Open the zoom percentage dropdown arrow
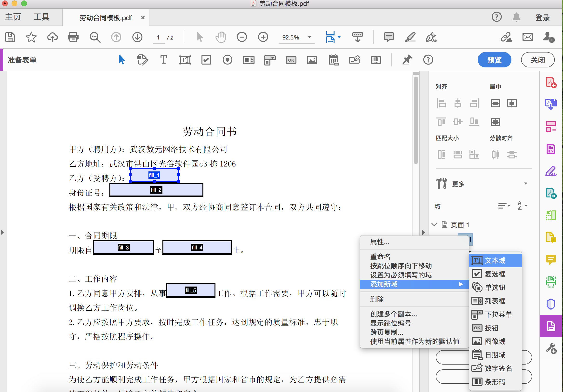The image size is (563, 392). (x=310, y=37)
